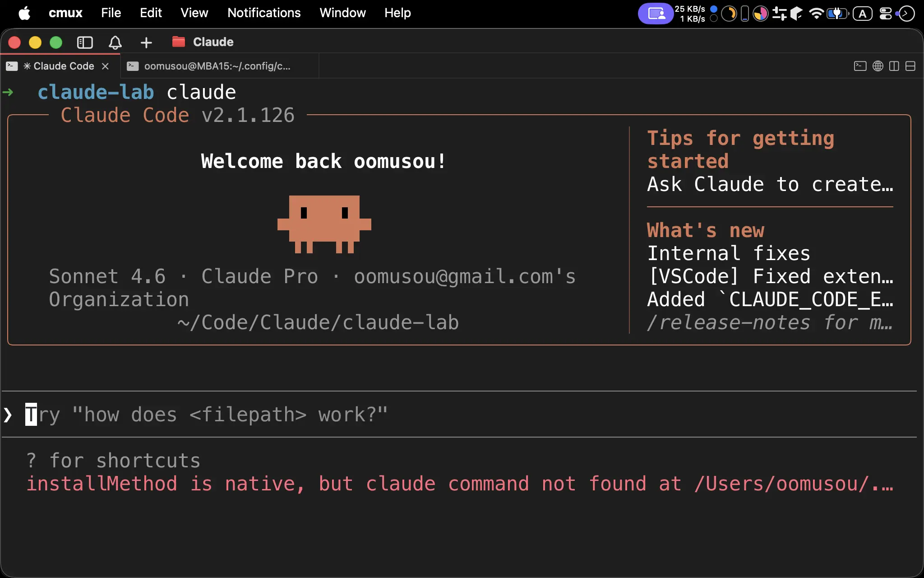Click the 'Claude Pro' plan text

click(260, 276)
